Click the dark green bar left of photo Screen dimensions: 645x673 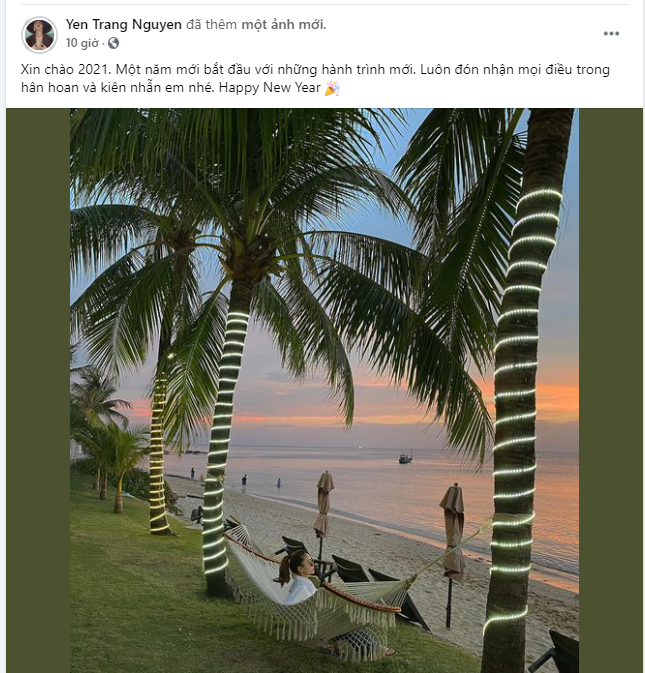tap(38, 390)
